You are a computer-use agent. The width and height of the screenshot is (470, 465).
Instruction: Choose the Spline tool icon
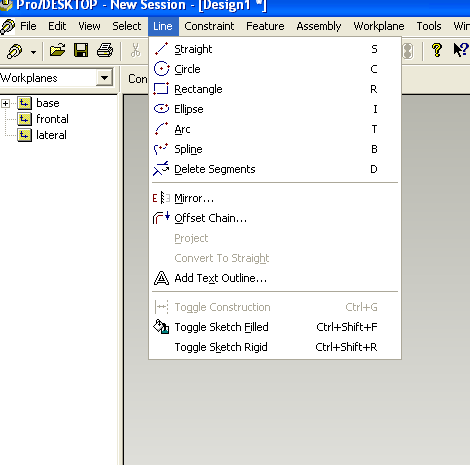pos(161,149)
